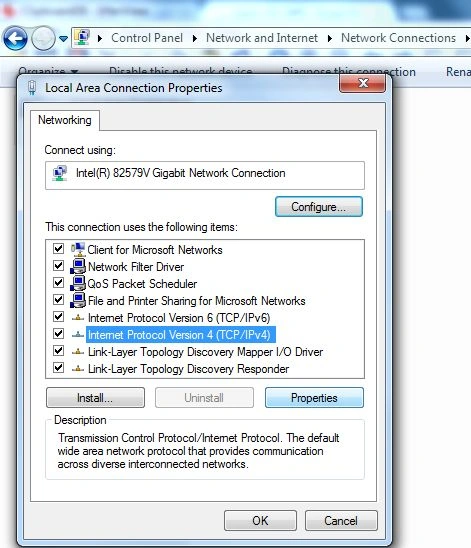The height and width of the screenshot is (548, 471).
Task: Uncheck Link-Layer Topology Discovery Mapper checkbox
Action: pyautogui.click(x=58, y=351)
